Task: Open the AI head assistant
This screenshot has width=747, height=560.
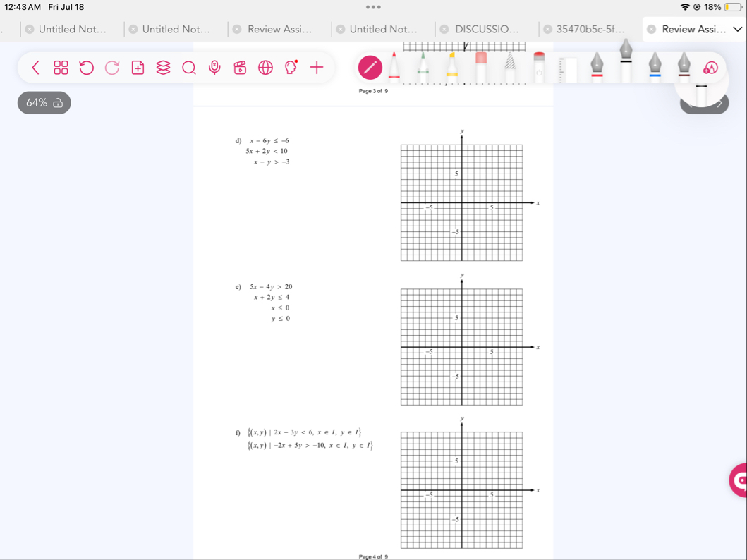Action: [291, 67]
